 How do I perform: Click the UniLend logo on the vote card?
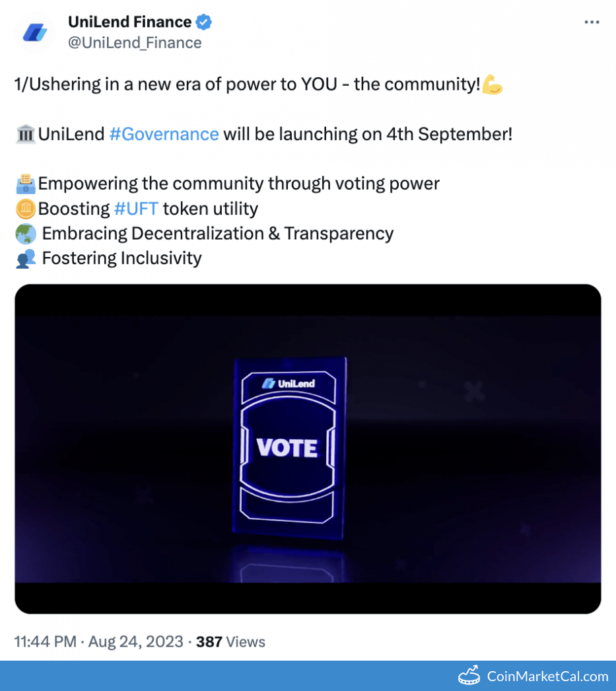point(289,383)
